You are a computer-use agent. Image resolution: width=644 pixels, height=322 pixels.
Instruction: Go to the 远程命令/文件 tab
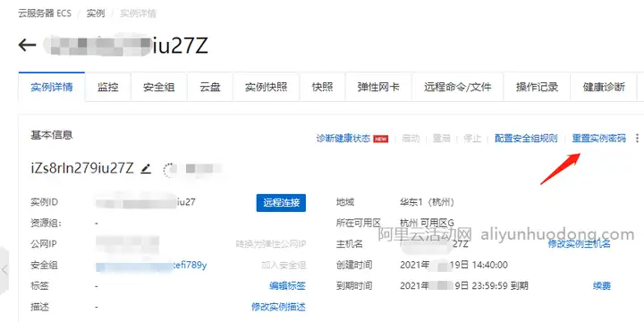[x=458, y=87]
